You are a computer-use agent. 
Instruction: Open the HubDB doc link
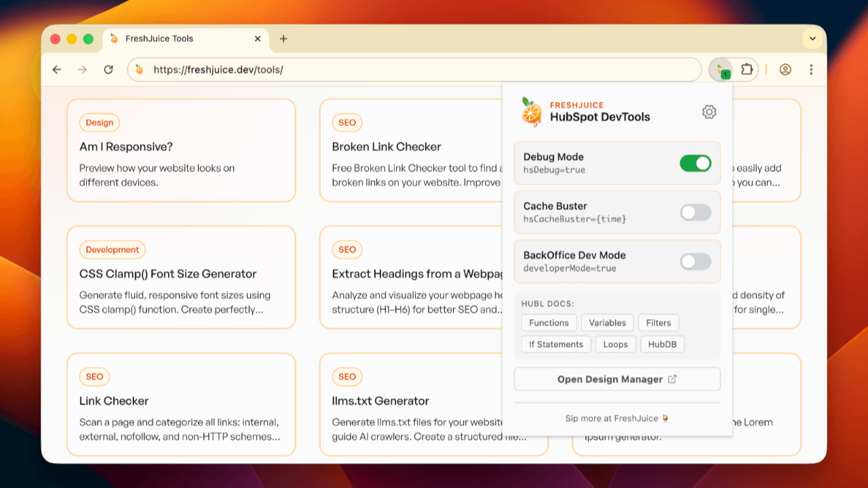663,344
